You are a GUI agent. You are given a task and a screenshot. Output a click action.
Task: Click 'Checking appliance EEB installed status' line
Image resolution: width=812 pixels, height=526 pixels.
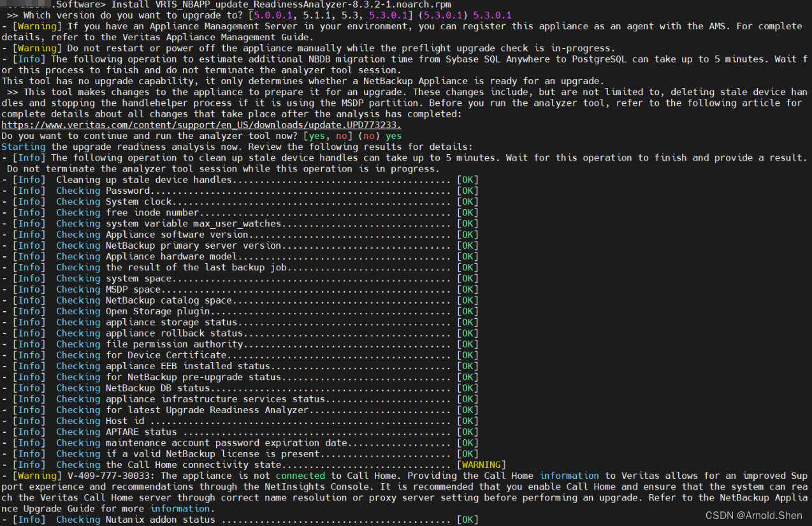[240, 366]
